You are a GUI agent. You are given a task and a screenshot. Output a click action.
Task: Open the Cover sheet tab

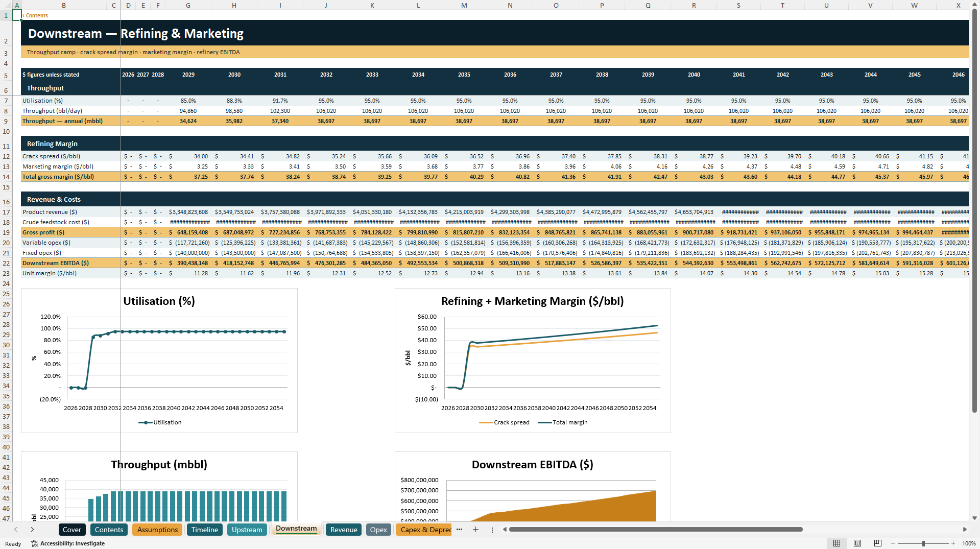tap(71, 530)
